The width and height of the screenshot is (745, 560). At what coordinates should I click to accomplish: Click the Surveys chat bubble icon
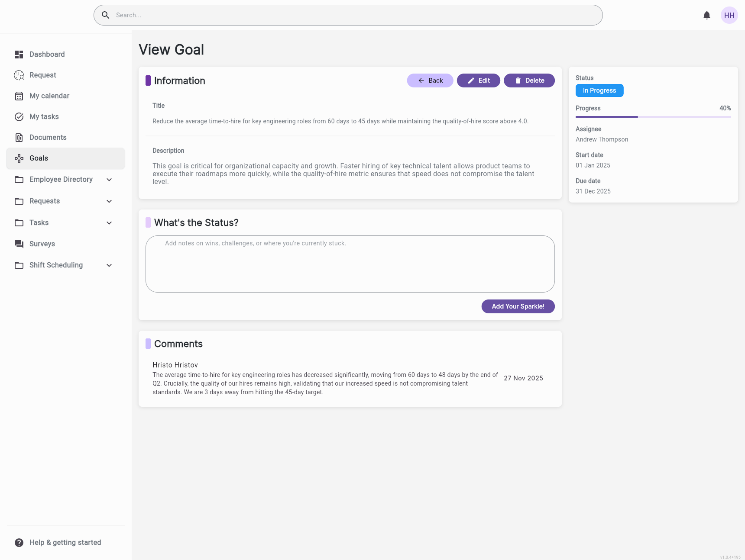[x=19, y=244]
